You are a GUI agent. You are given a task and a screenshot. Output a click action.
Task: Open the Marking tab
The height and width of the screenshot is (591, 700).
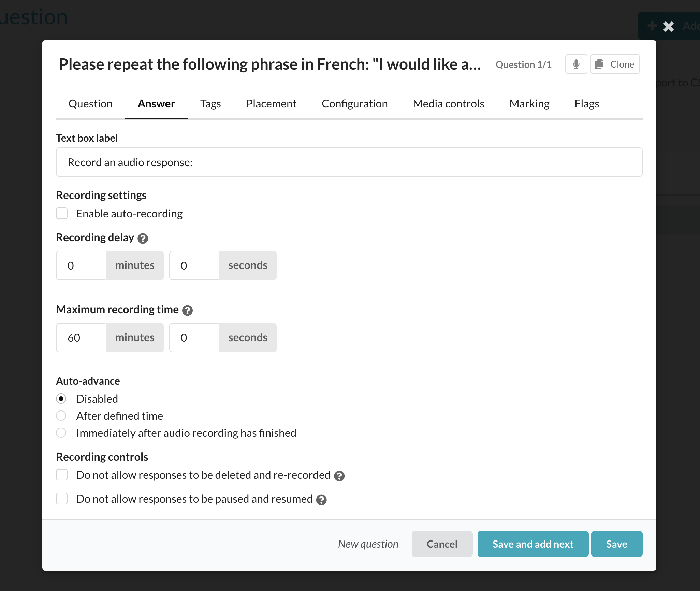(x=529, y=104)
